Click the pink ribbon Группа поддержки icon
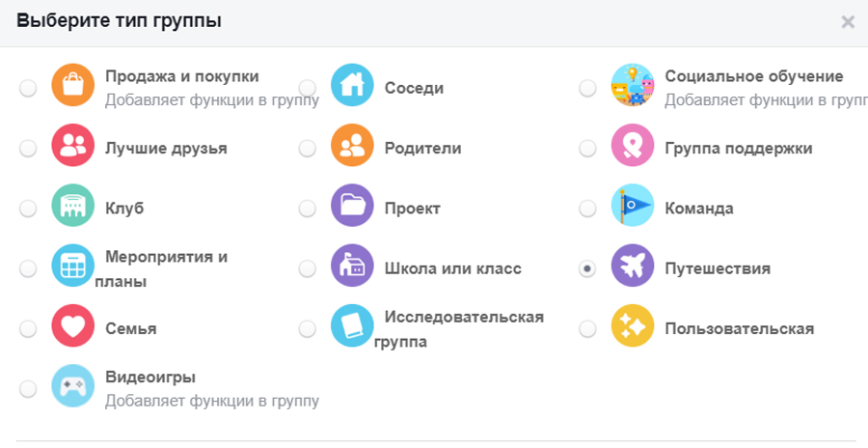The image size is (868, 448). tap(632, 147)
